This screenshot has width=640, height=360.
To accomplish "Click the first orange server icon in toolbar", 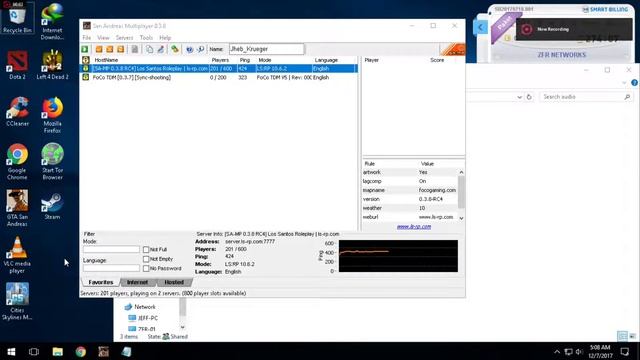I will [x=99, y=49].
